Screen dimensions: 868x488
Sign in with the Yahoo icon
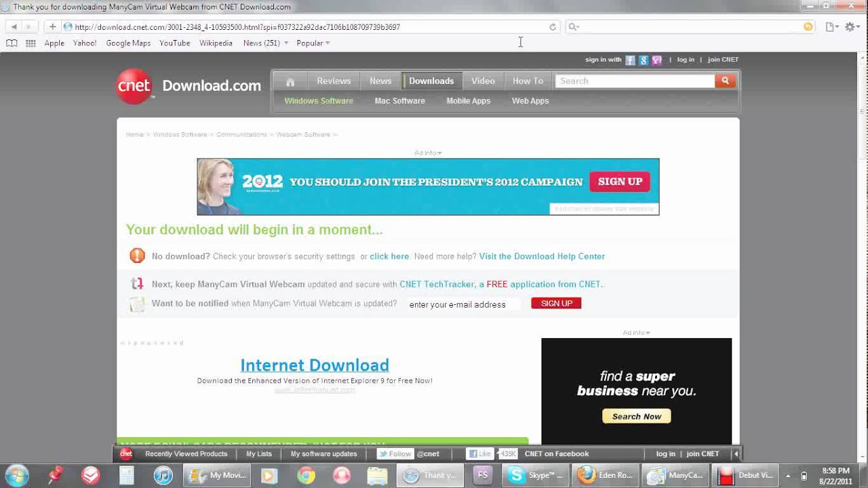point(656,60)
